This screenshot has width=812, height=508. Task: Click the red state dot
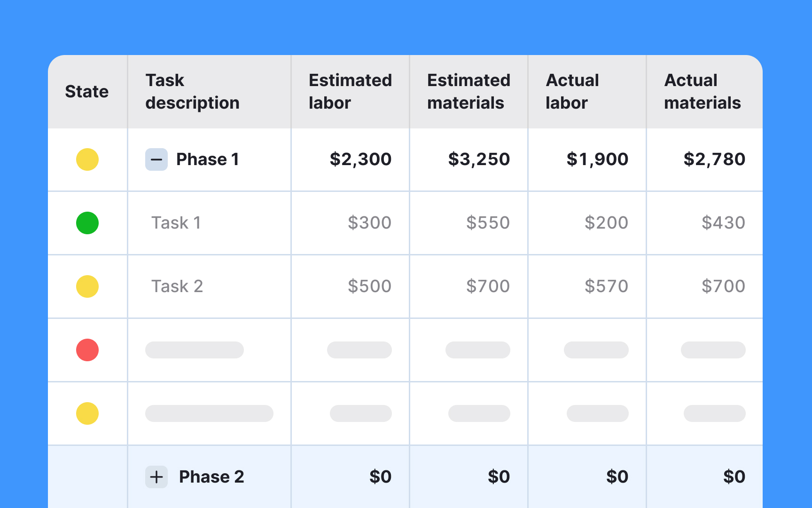click(x=87, y=350)
